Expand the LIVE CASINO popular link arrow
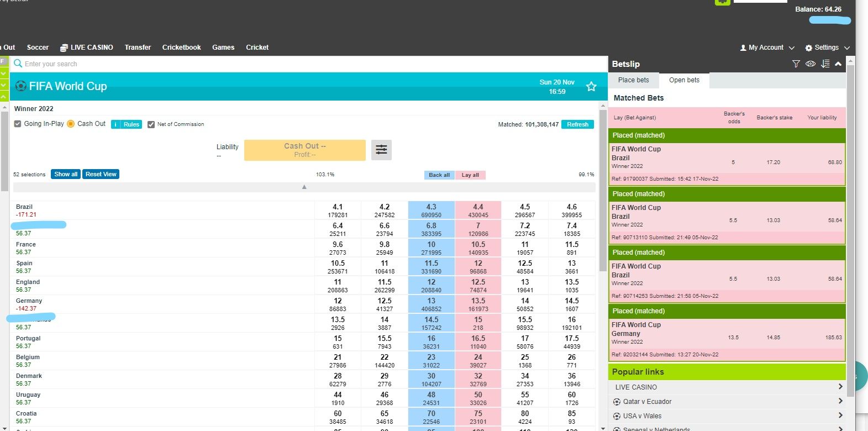Viewport: 868px width, 431px height. point(840,387)
